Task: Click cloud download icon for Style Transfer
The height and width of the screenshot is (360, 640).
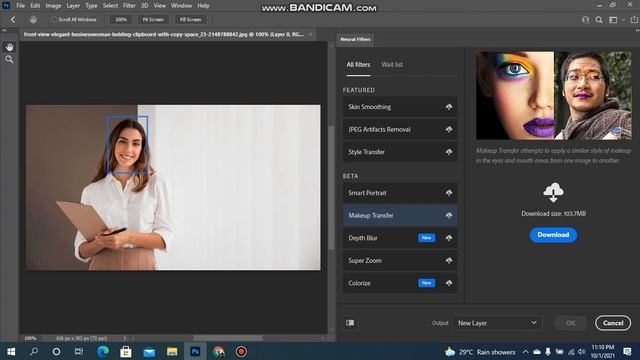Action: pyautogui.click(x=449, y=152)
